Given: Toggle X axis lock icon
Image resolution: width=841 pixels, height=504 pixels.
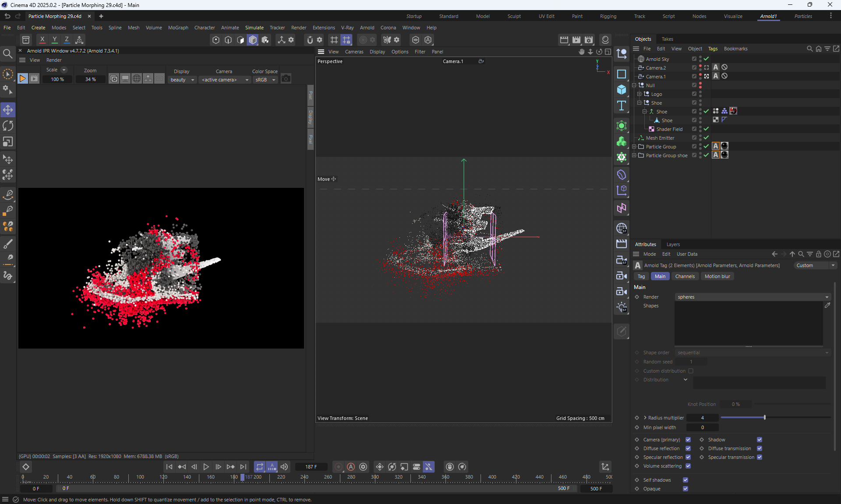Looking at the screenshot, I should click(42, 39).
